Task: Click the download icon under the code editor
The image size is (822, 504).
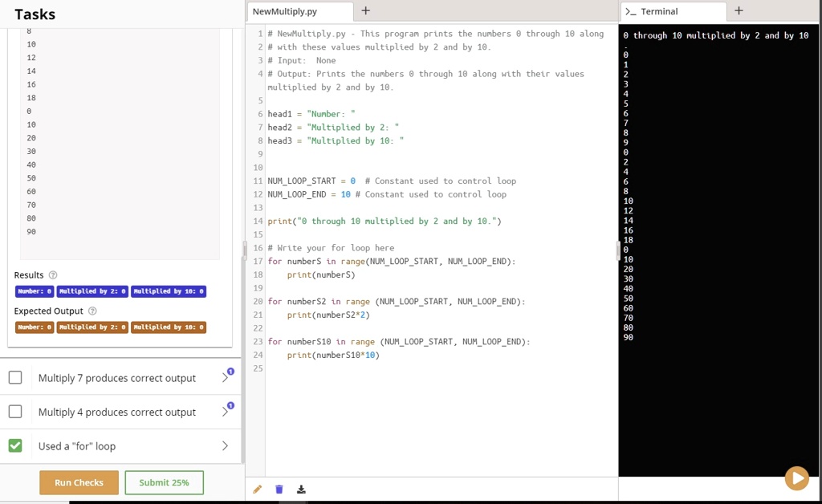Action: pos(301,490)
